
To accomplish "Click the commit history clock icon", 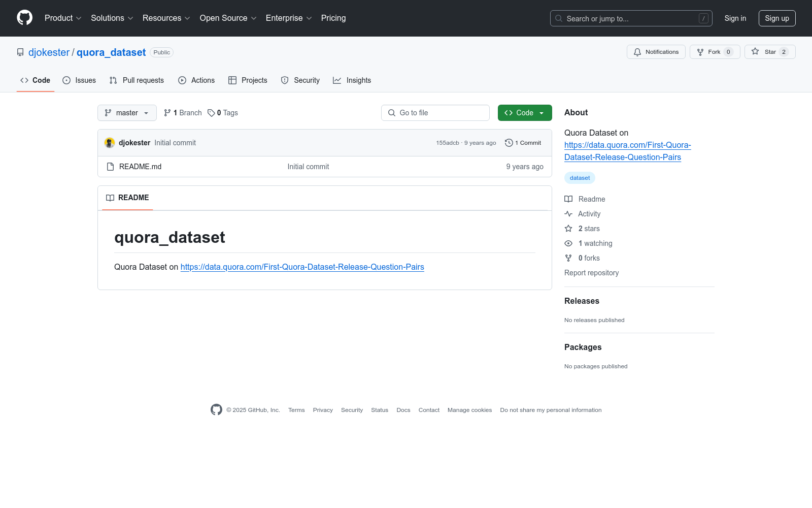I will click(509, 143).
